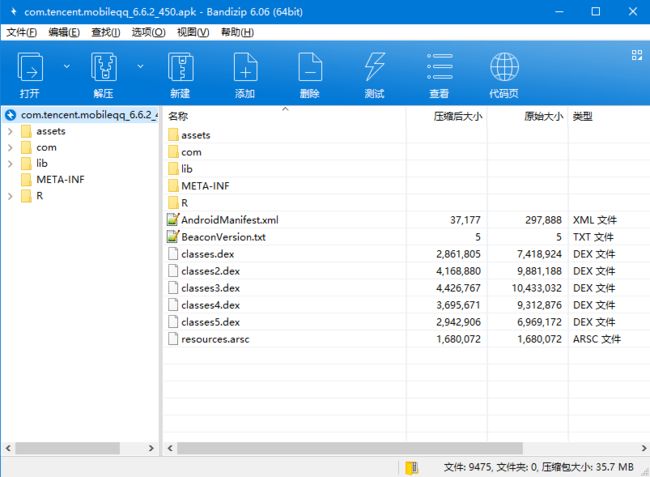
Task: Click the right arrow of tree scrollbar
Action: (151, 448)
